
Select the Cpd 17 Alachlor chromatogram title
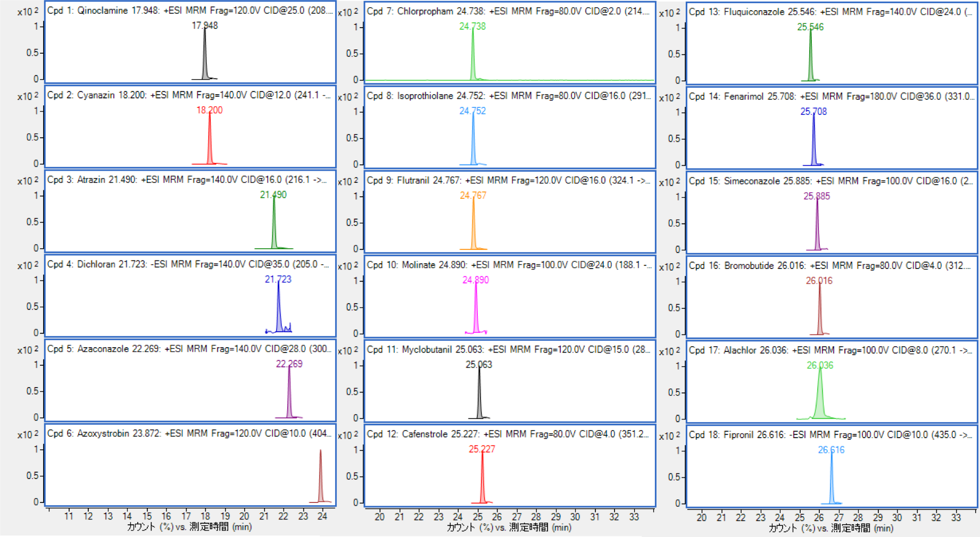pyautogui.click(x=830, y=349)
